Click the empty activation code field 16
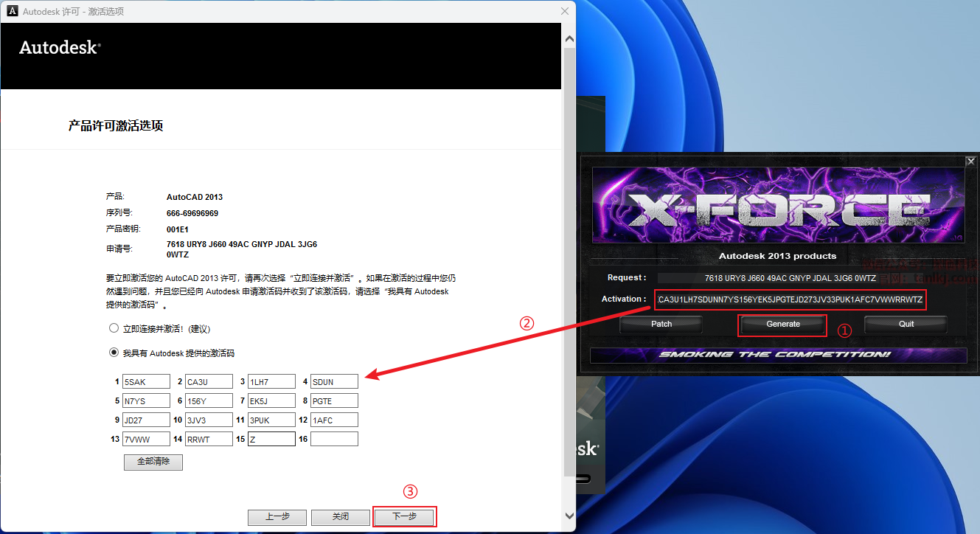980x534 pixels. [x=334, y=439]
